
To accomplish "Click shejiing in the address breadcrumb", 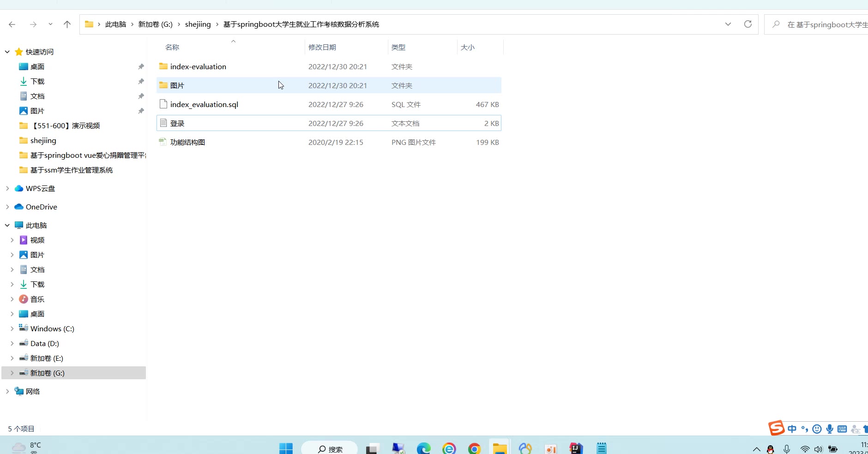I will tap(198, 24).
